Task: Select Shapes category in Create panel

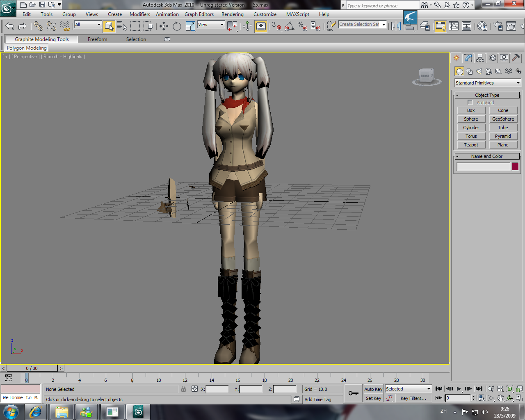Action: (469, 71)
